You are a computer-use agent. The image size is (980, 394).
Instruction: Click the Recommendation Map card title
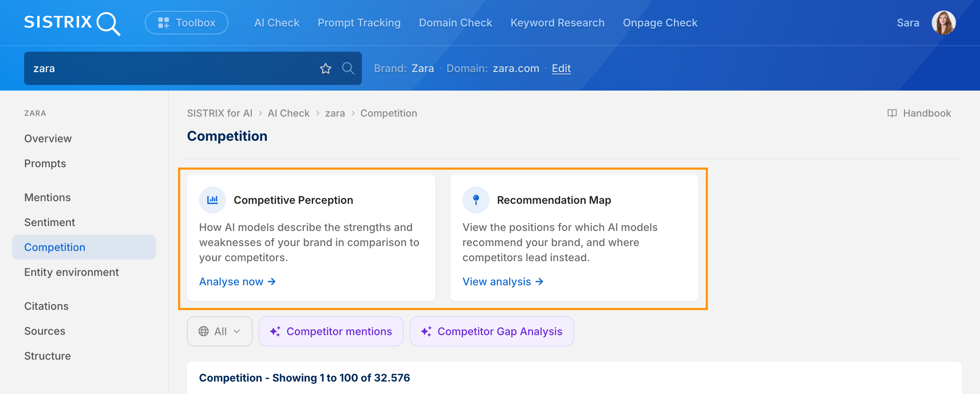point(554,200)
